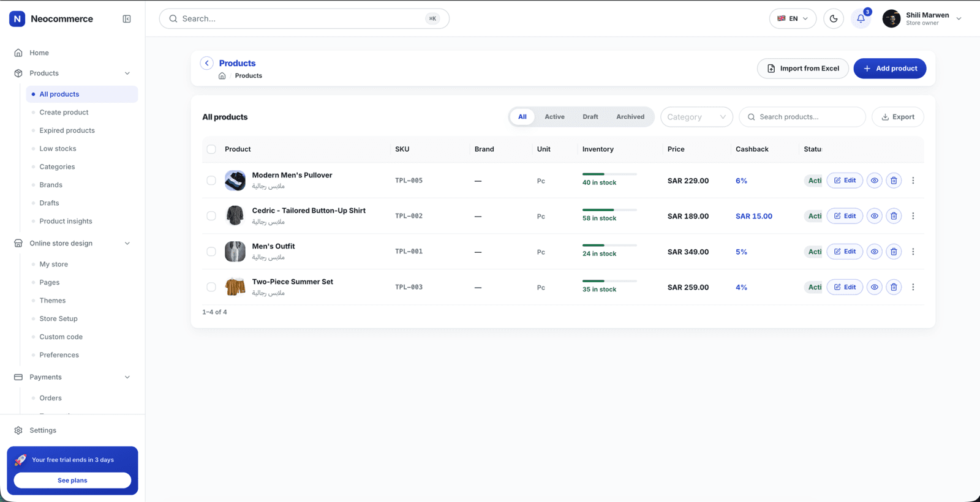The image size is (980, 502).
Task: Click the rocket icon in trial banner
Action: click(21, 460)
